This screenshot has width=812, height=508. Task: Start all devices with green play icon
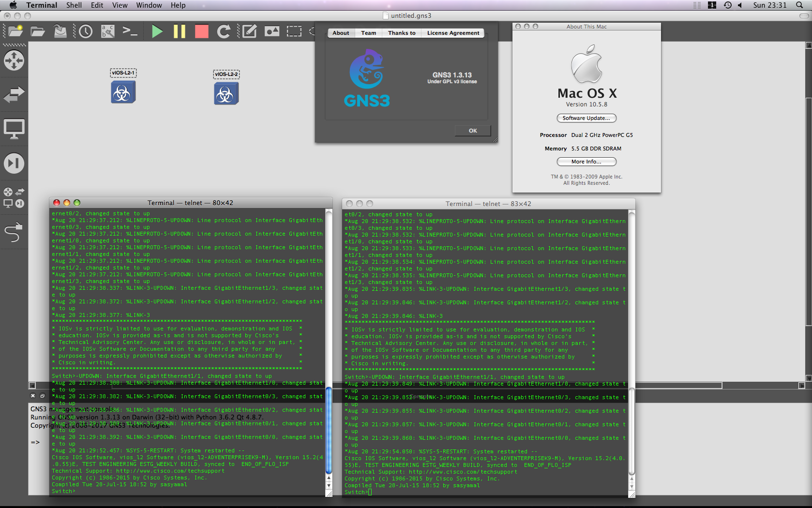coord(157,31)
